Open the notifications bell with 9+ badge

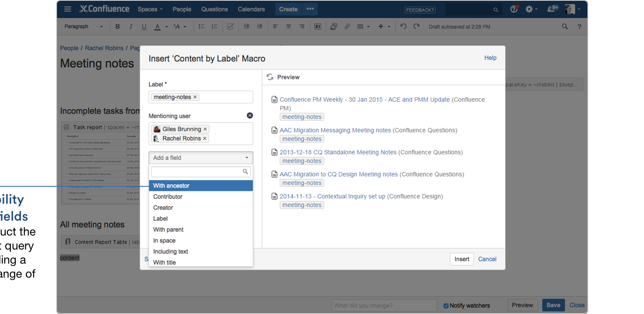click(x=552, y=9)
